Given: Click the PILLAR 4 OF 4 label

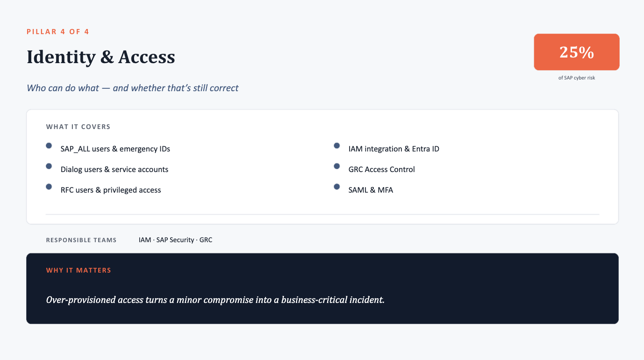Looking at the screenshot, I should point(58,32).
